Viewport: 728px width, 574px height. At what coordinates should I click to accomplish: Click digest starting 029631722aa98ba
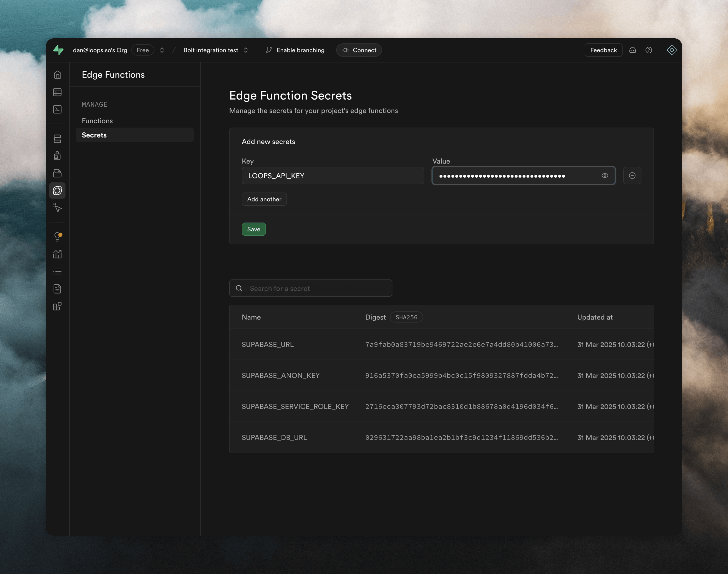pyautogui.click(x=462, y=437)
